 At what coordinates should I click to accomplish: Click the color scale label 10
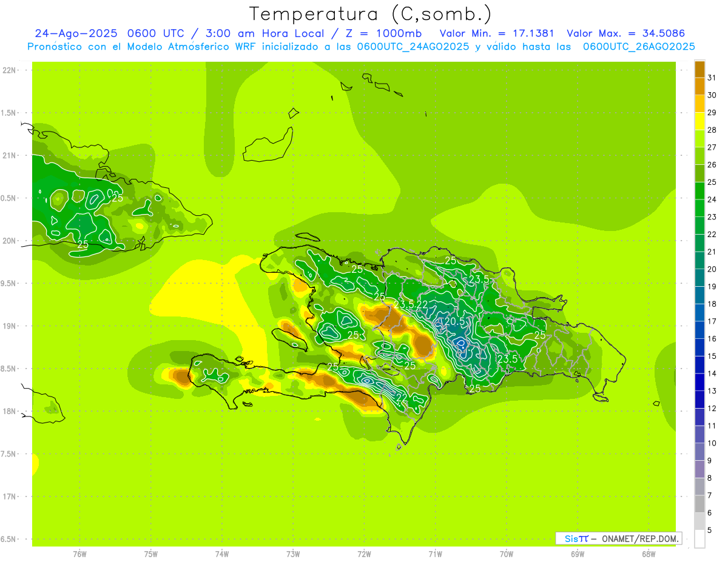pyautogui.click(x=712, y=443)
